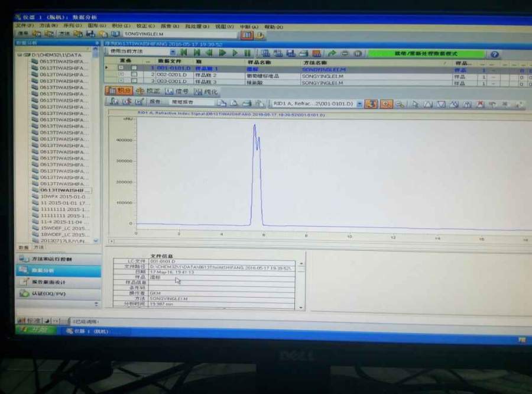This screenshot has width=532, height=394.
Task: Click scroll-down arrow of file tree
Action: tap(96, 240)
